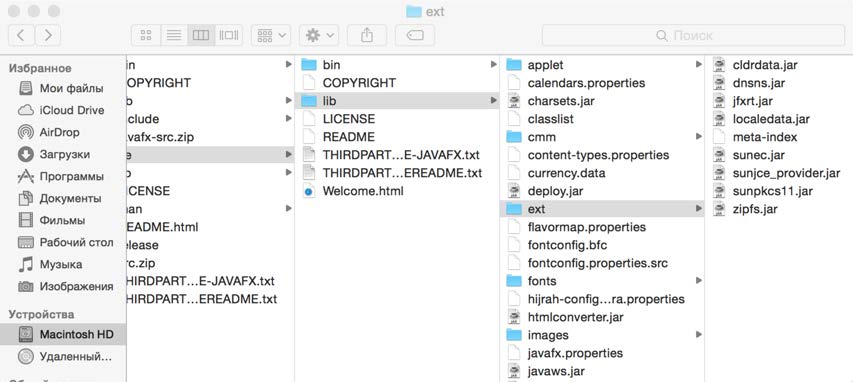Expand the bin folder arrow in the second column
853x382 pixels.
coord(493,65)
